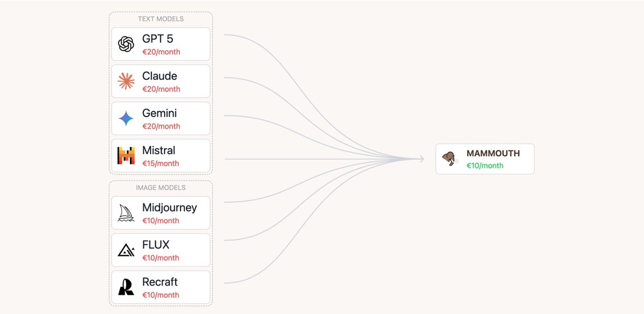
Task: Click the TEXT MODELS group heading
Action: click(x=160, y=19)
